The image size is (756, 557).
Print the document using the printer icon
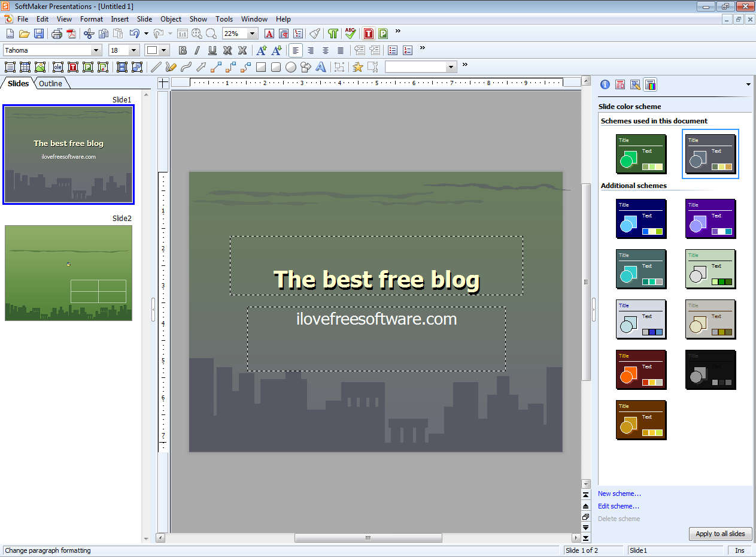(57, 34)
